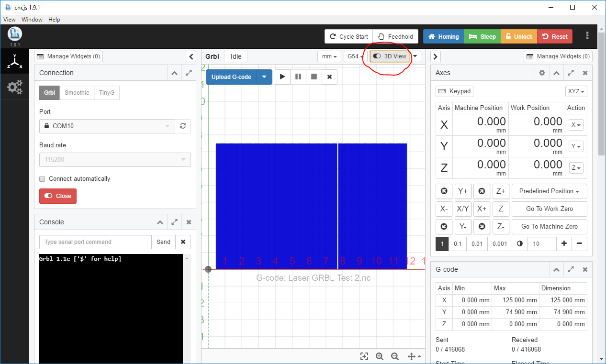Toggle the 3D View switch
606x364 pixels.
coord(390,56)
